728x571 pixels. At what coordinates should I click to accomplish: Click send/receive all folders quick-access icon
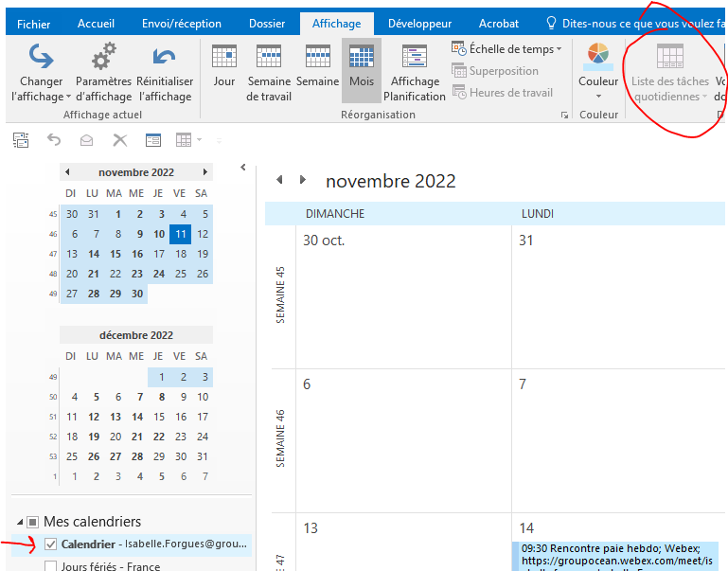(x=21, y=140)
